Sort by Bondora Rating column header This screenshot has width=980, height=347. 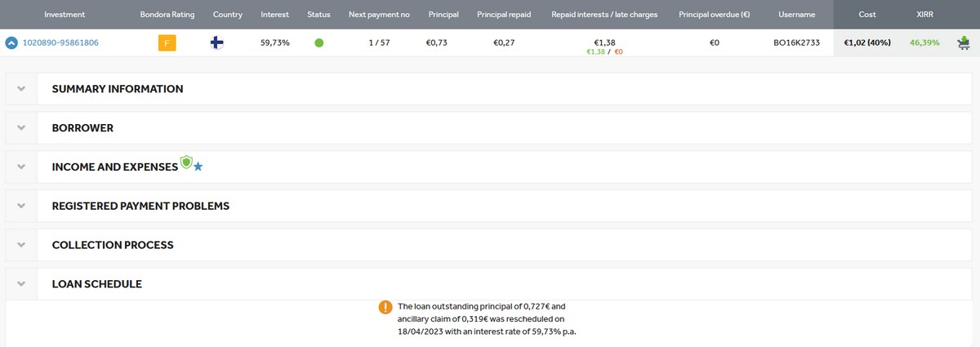pos(167,15)
